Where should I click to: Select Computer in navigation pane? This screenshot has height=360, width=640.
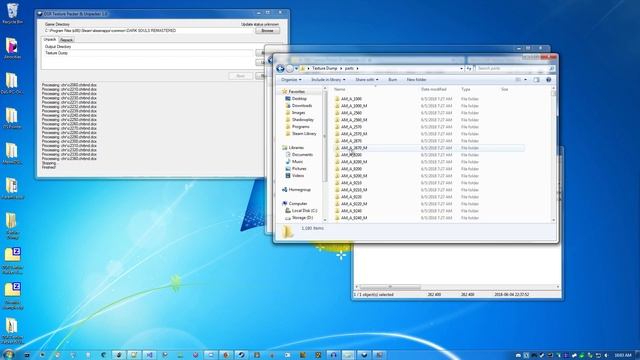[x=298, y=204]
